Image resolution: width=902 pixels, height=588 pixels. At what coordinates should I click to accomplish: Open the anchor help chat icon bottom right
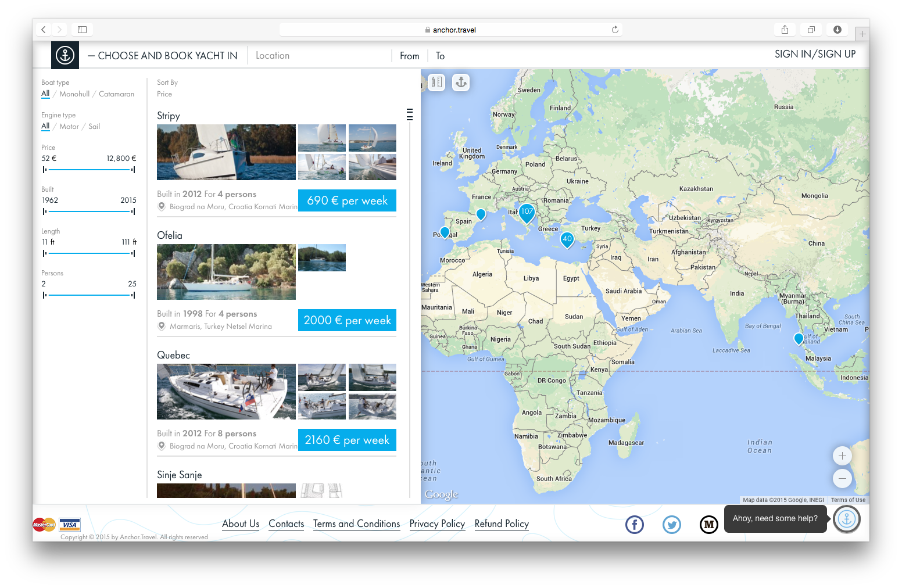point(846,519)
